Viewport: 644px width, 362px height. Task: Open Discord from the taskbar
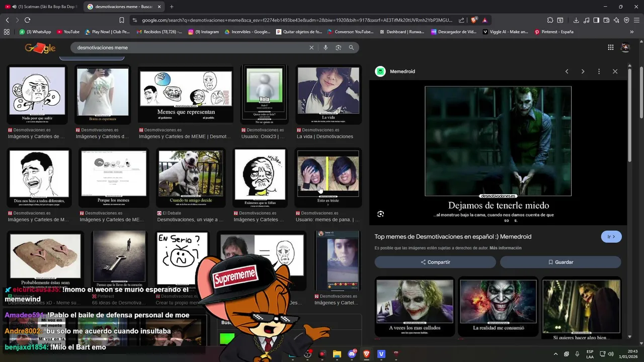click(x=352, y=354)
